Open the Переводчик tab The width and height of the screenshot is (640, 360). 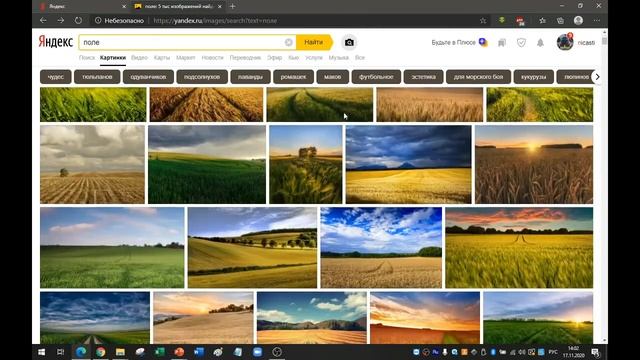(245, 58)
